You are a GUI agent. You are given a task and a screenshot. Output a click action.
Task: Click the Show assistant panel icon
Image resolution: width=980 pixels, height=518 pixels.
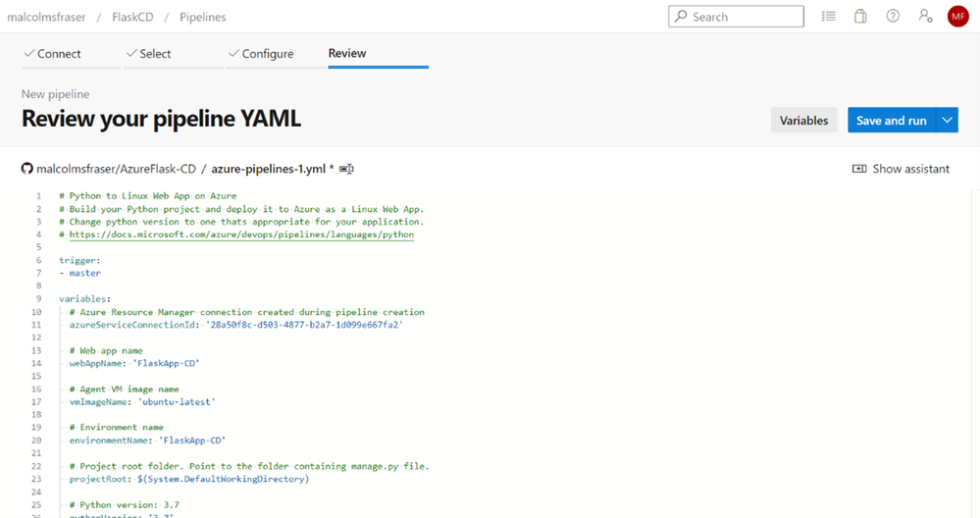click(859, 169)
